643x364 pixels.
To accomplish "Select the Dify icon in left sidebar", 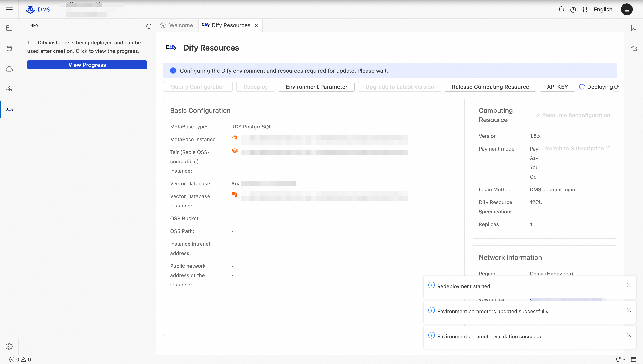I will coord(9,109).
